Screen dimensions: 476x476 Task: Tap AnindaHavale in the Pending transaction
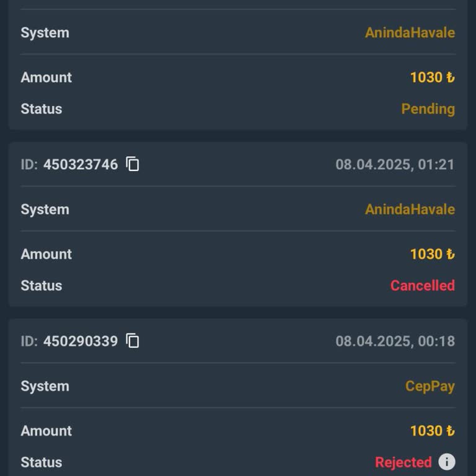[x=410, y=33]
